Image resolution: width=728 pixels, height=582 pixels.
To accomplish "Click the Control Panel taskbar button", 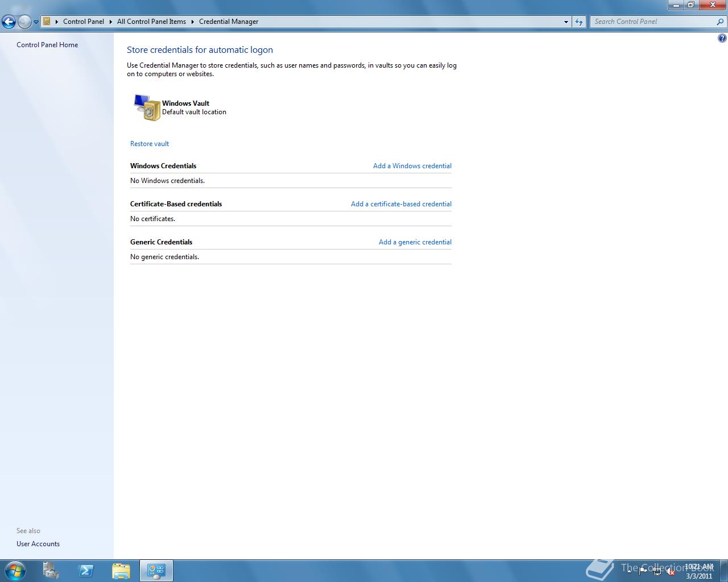I will point(156,571).
